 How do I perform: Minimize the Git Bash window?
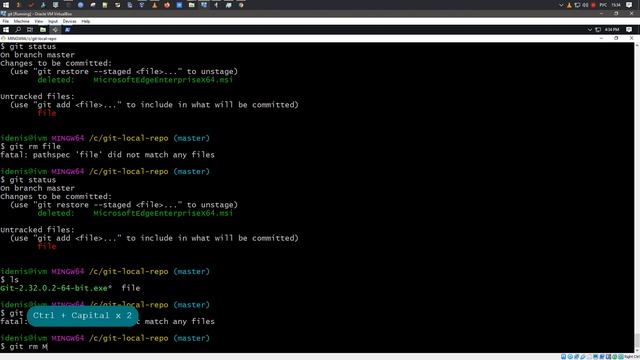(x=601, y=38)
